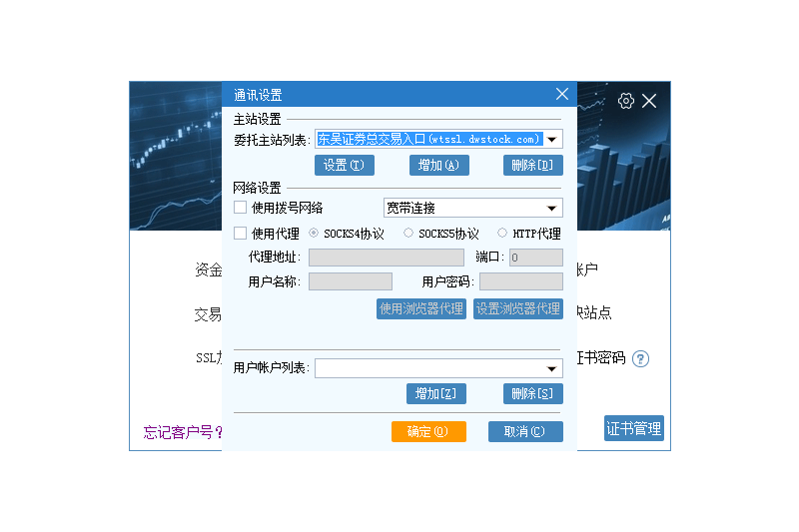Click the 取消(C) button
Viewport: 799px width, 532px height.
point(525,432)
